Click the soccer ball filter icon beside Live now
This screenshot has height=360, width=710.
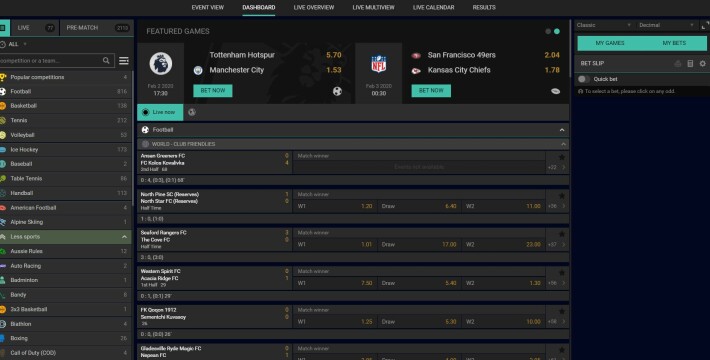192,112
